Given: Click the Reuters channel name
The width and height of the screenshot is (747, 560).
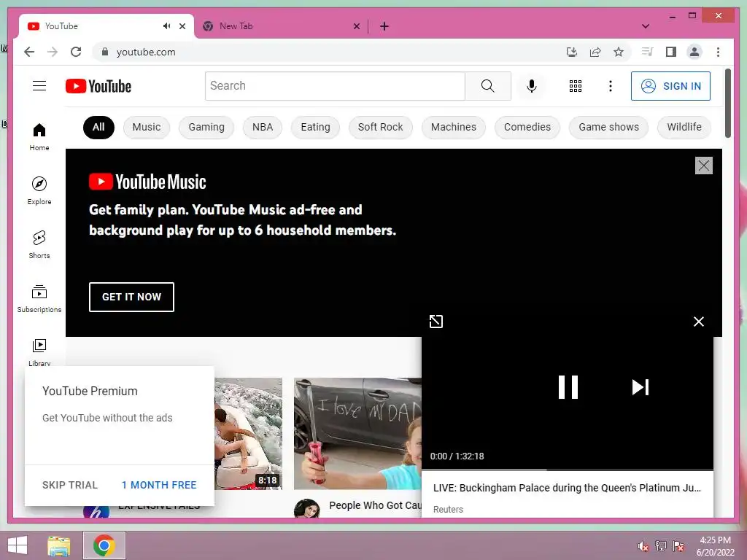Looking at the screenshot, I should 448,509.
